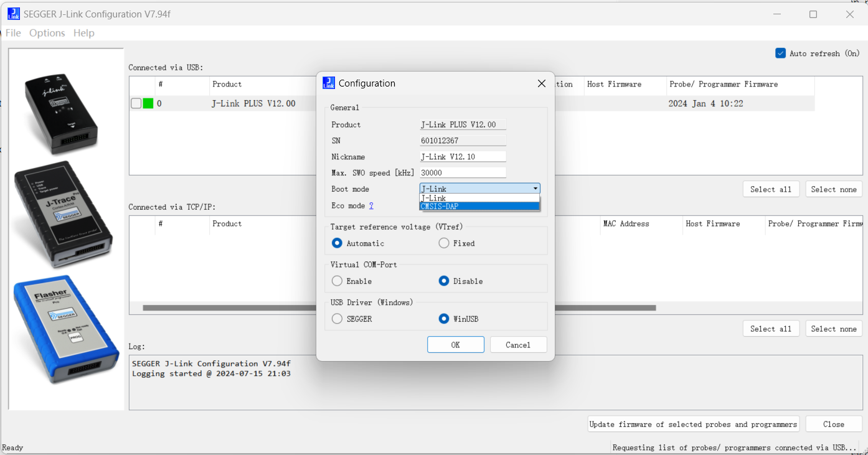
Task: Click the black J-Link probe image
Action: pyautogui.click(x=62, y=113)
